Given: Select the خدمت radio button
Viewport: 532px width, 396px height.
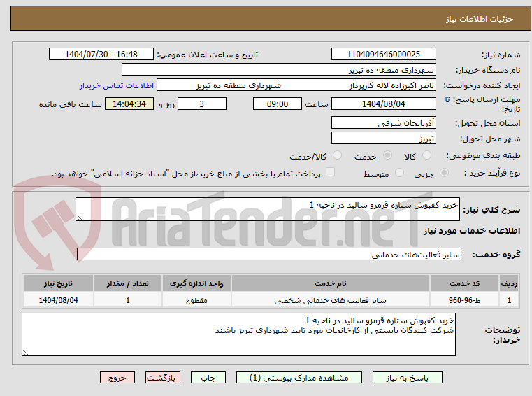Looking at the screenshot, I should (x=387, y=155).
